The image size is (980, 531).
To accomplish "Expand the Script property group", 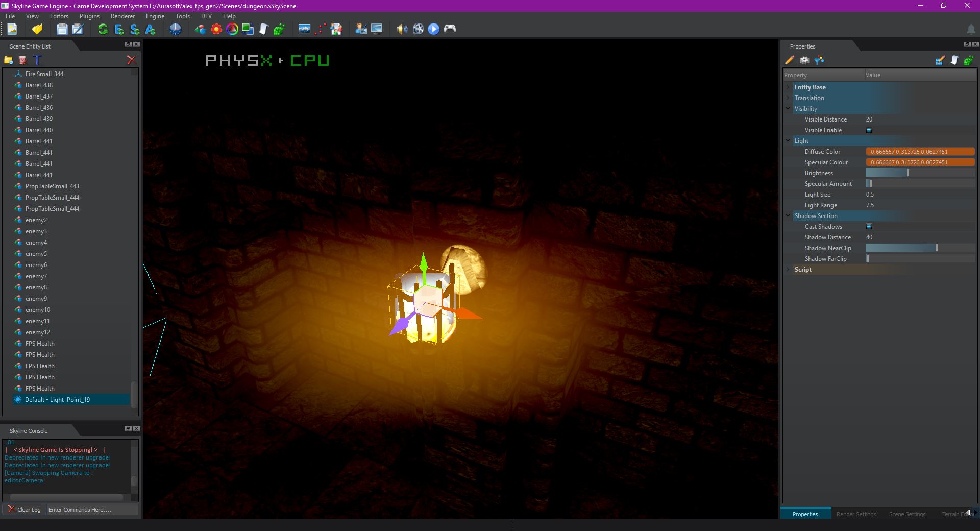I will (788, 270).
